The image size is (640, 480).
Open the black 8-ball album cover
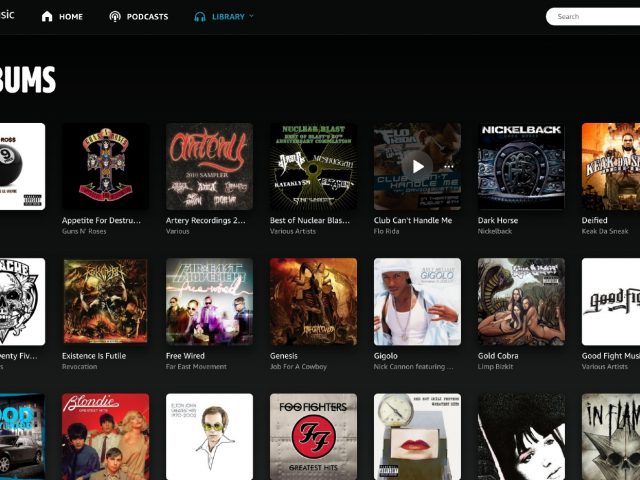tap(22, 167)
